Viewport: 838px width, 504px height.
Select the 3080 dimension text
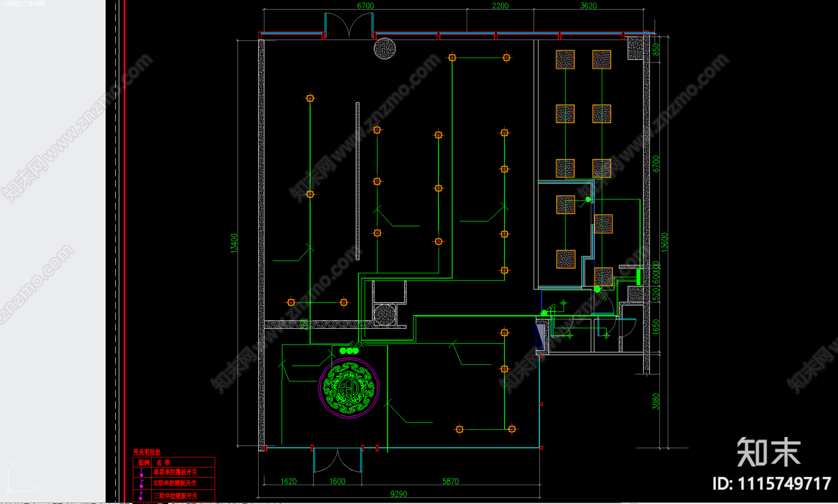pos(656,401)
